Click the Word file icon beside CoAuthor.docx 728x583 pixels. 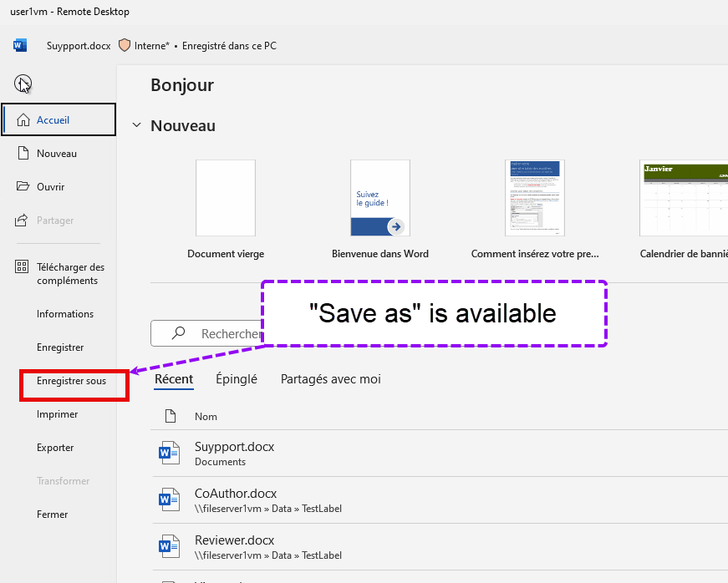click(x=169, y=499)
